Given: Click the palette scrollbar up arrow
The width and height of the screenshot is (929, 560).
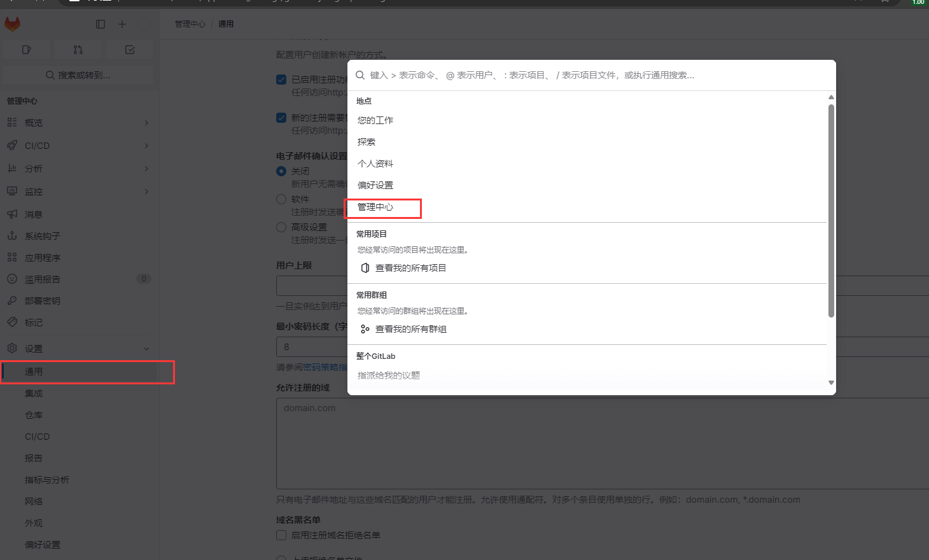Looking at the screenshot, I should 831,97.
